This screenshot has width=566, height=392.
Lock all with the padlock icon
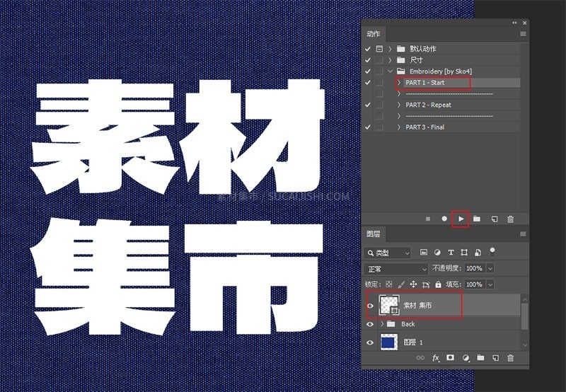point(438,284)
